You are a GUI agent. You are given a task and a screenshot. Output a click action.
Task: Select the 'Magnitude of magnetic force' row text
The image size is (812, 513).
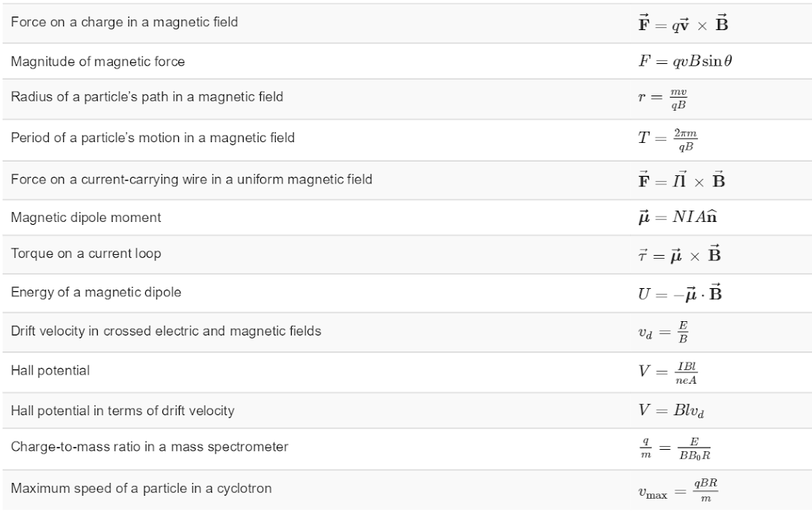[98, 62]
